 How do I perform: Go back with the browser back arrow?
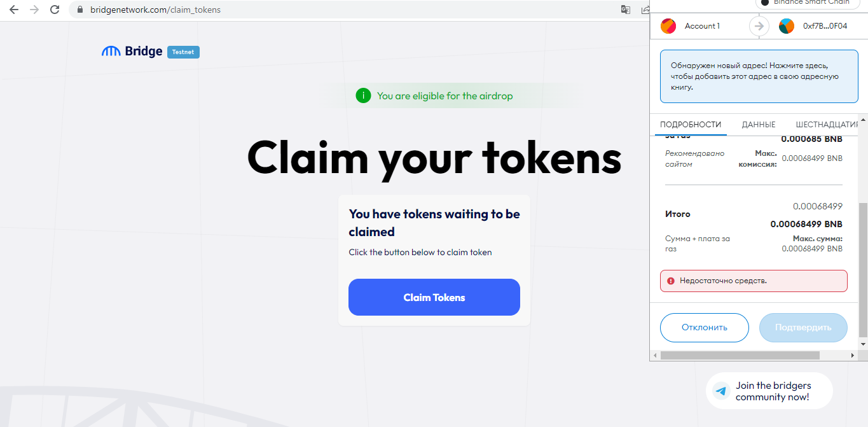(13, 10)
